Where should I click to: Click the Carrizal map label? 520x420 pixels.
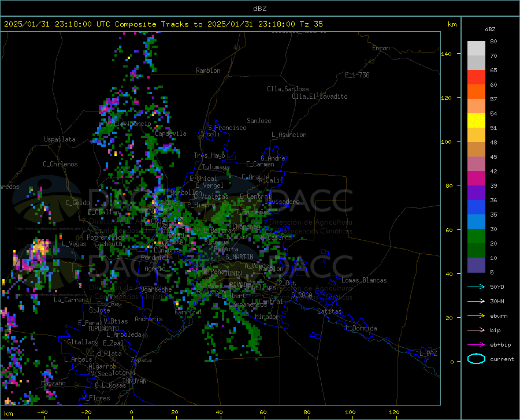coord(188,313)
